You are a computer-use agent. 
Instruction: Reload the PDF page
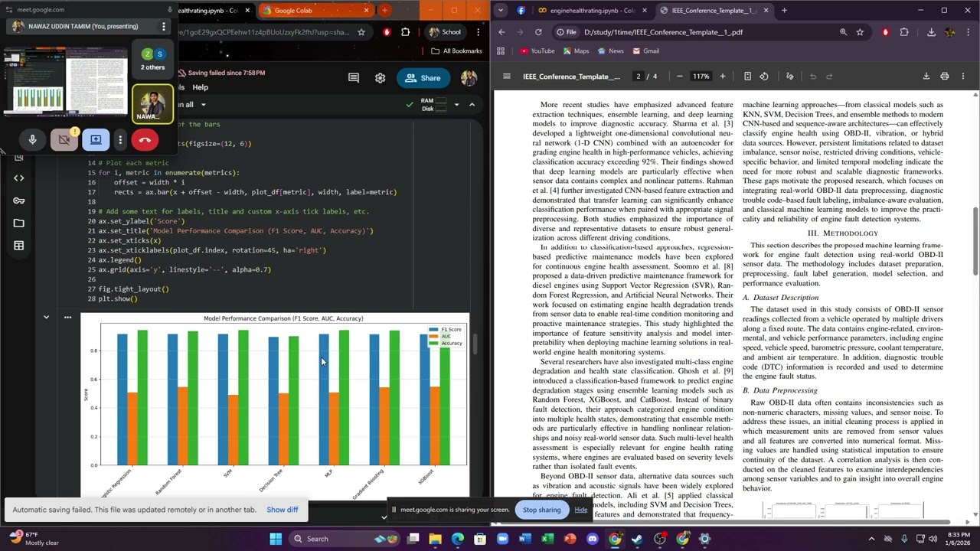tap(538, 32)
